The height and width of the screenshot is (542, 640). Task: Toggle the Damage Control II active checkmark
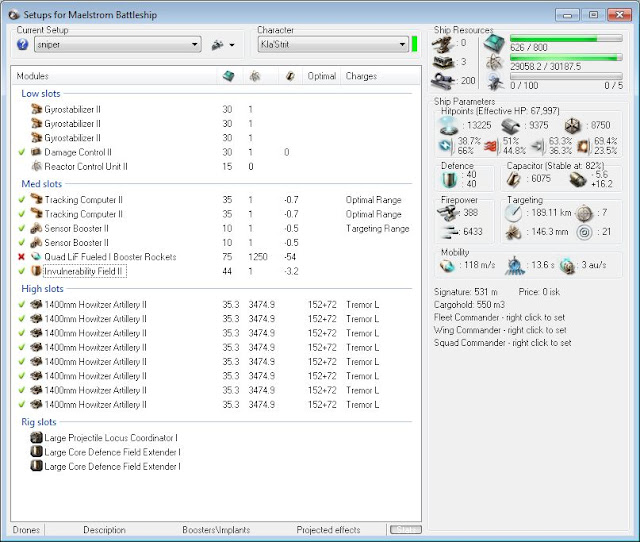pyautogui.click(x=22, y=152)
